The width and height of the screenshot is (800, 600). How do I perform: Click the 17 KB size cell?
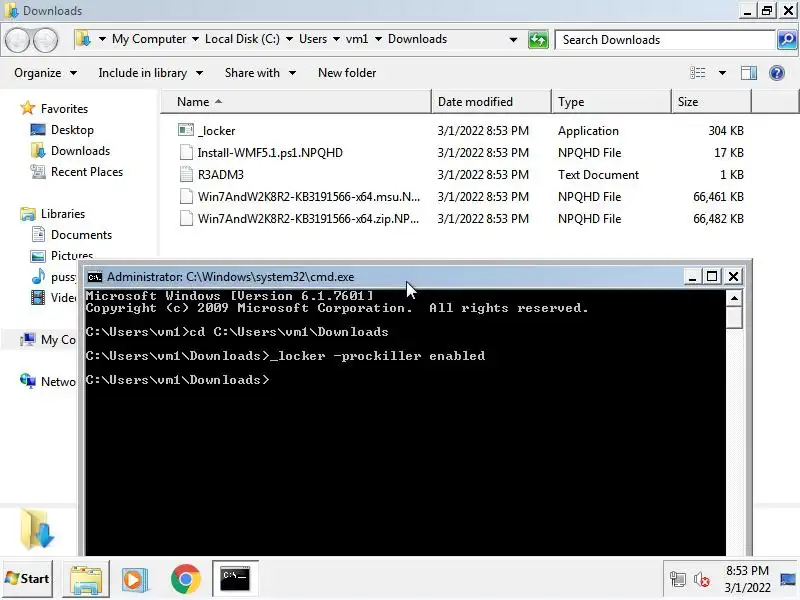(729, 153)
